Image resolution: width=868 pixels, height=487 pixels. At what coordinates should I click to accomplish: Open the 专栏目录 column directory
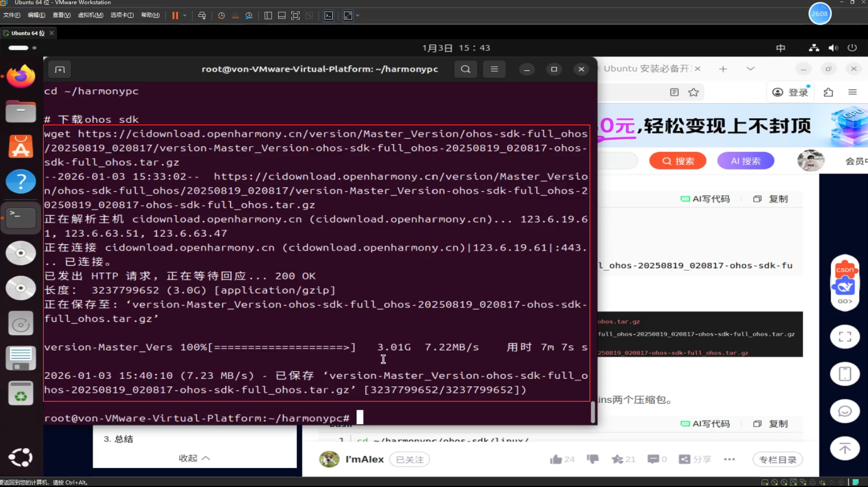click(x=777, y=459)
